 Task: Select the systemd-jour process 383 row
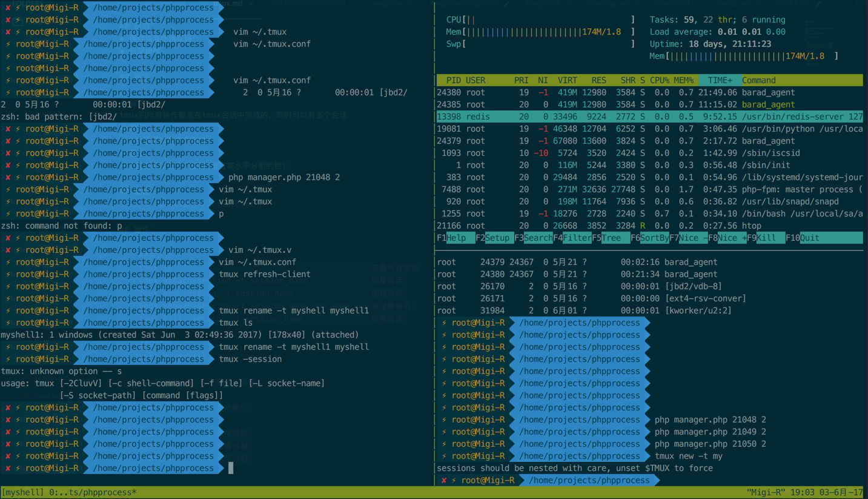point(649,177)
